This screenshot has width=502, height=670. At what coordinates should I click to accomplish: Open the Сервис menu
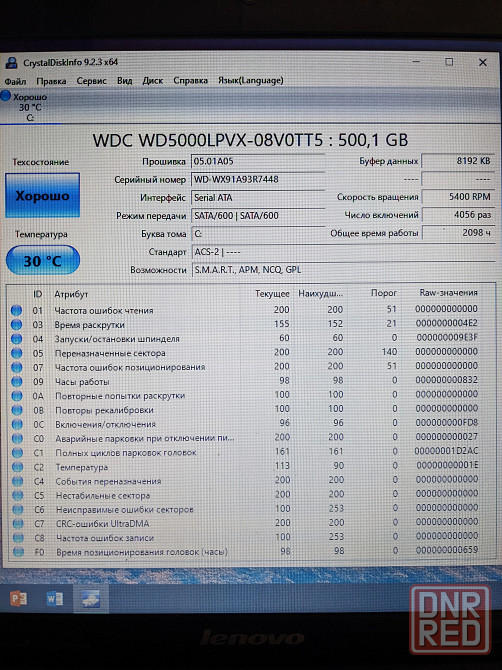91,81
